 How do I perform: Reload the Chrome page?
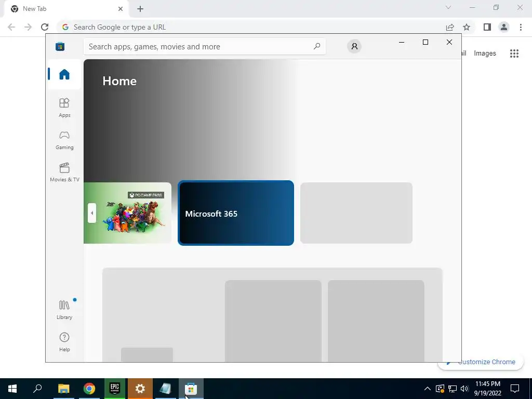(45, 27)
